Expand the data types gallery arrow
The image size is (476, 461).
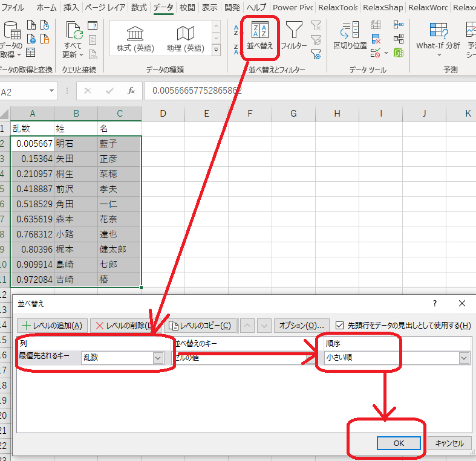coord(217,50)
